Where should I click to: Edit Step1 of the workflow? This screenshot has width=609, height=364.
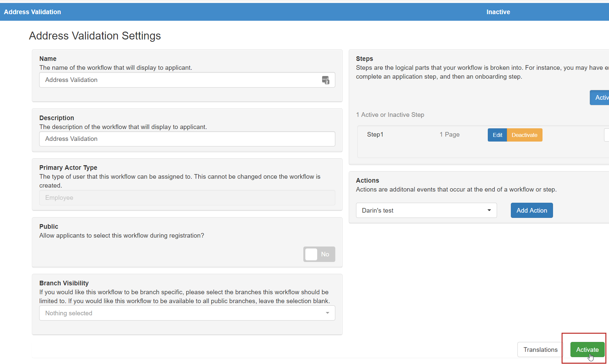(497, 135)
